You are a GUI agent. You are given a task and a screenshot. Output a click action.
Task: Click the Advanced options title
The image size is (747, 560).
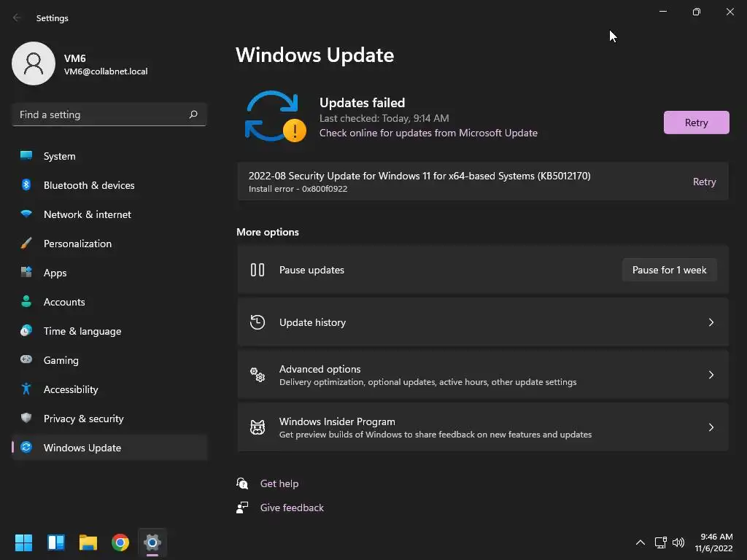(x=320, y=369)
